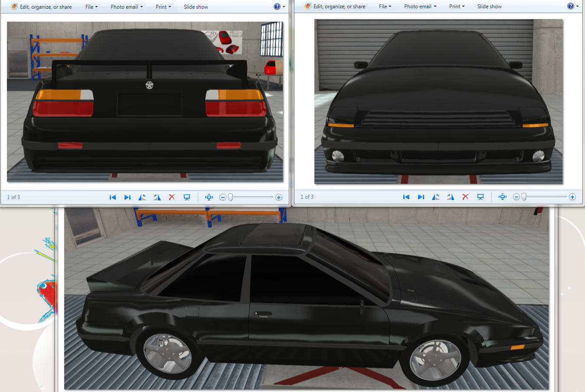Click '1 of 3' counter in left window
585x392 pixels.
coord(13,197)
